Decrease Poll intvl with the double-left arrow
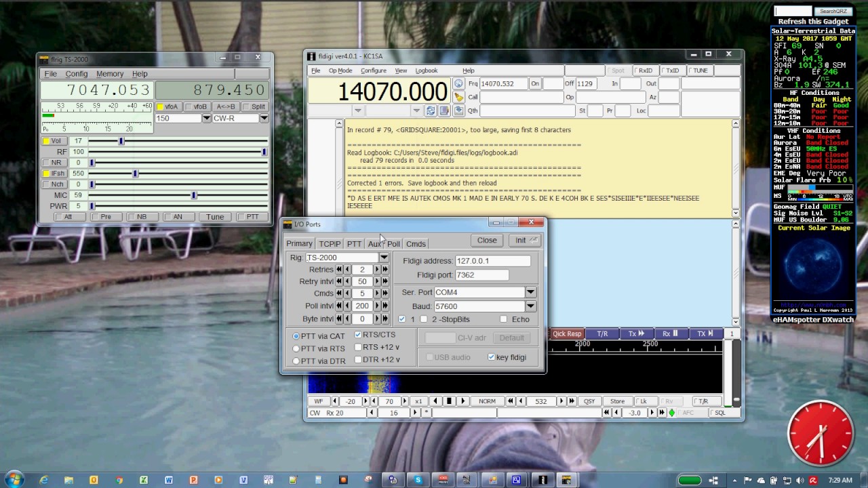Image resolution: width=868 pixels, height=488 pixels. [339, 306]
